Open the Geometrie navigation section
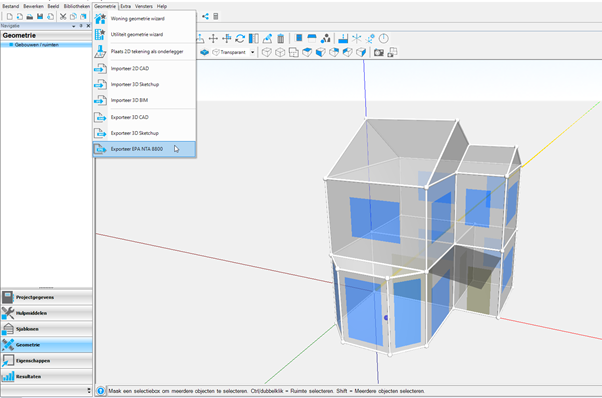602x398 pixels. (x=46, y=345)
